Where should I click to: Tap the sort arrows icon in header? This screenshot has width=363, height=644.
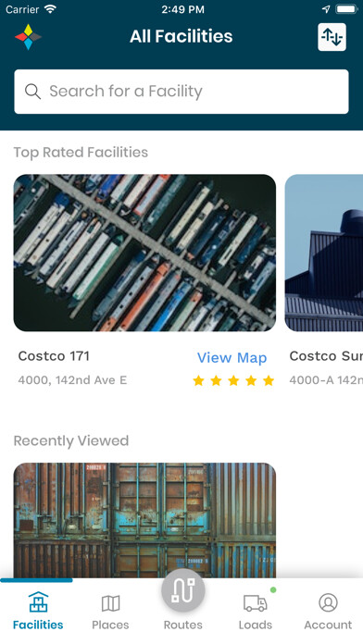332,37
